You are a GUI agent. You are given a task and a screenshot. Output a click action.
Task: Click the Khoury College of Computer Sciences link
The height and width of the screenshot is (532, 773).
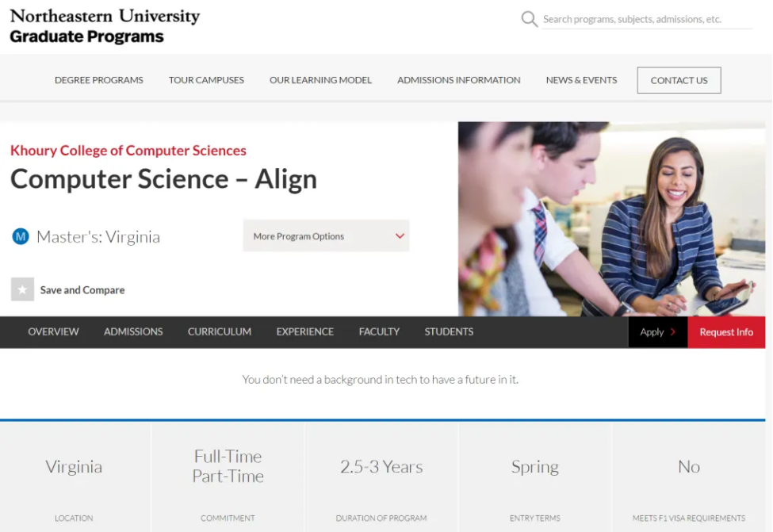coord(128,151)
